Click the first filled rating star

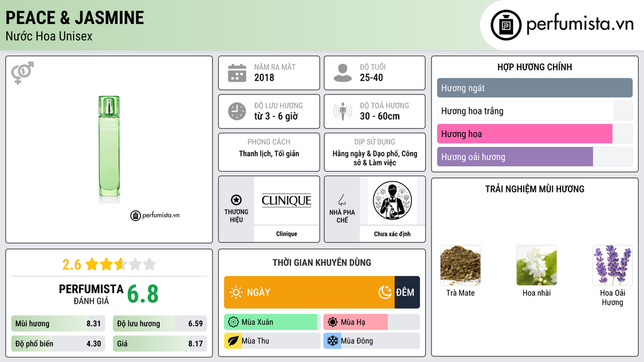click(92, 264)
